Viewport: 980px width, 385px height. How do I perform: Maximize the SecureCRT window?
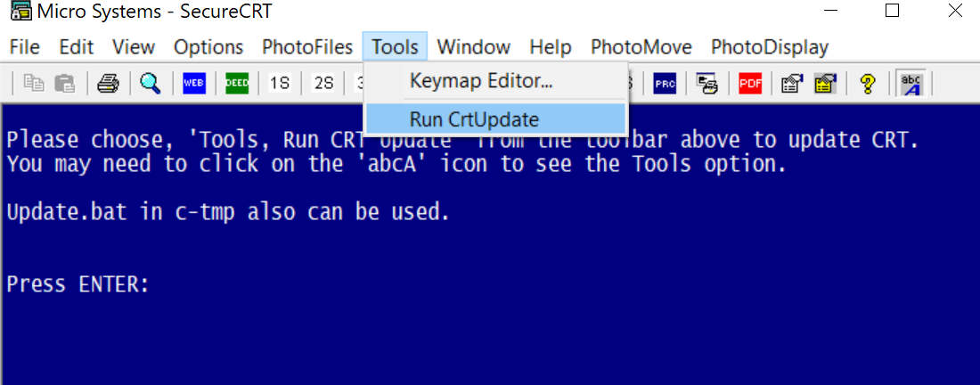pos(893,11)
